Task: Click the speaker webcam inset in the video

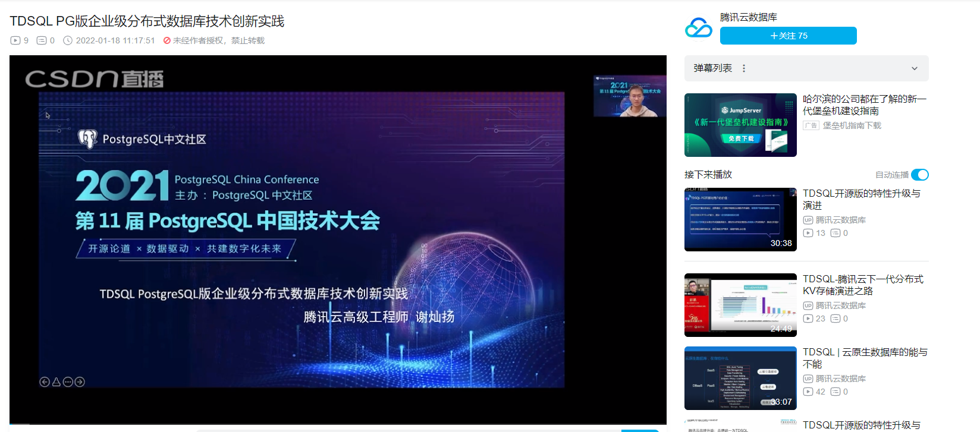Action: point(630,96)
